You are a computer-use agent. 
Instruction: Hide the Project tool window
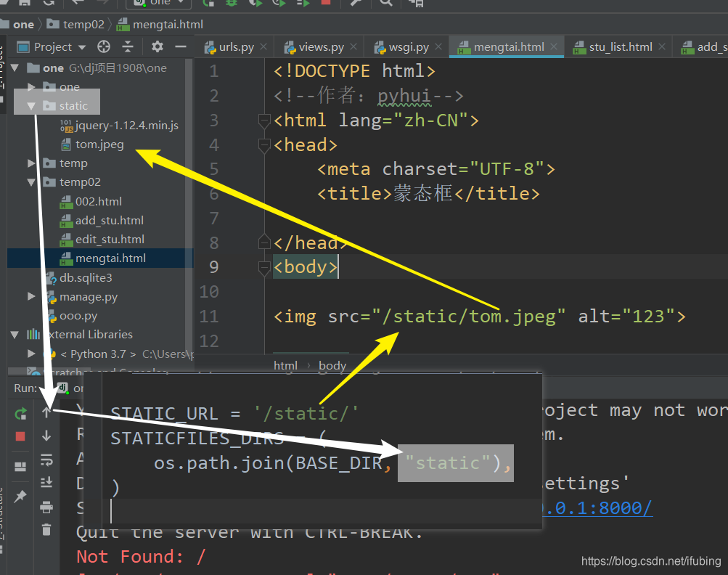click(181, 47)
